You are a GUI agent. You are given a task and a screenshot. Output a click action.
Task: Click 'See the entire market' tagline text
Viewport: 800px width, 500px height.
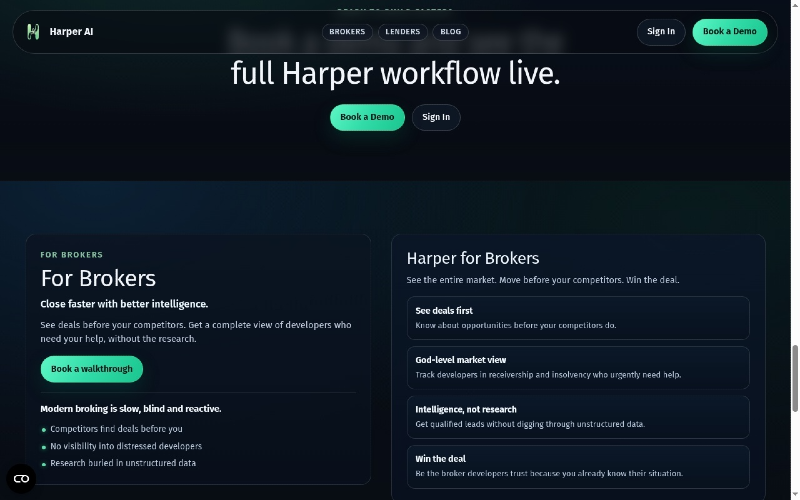[543, 280]
